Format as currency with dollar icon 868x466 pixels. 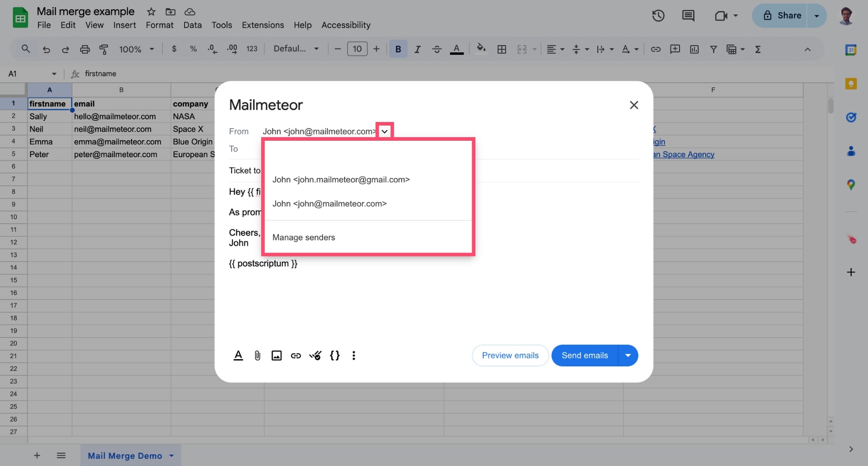174,49
